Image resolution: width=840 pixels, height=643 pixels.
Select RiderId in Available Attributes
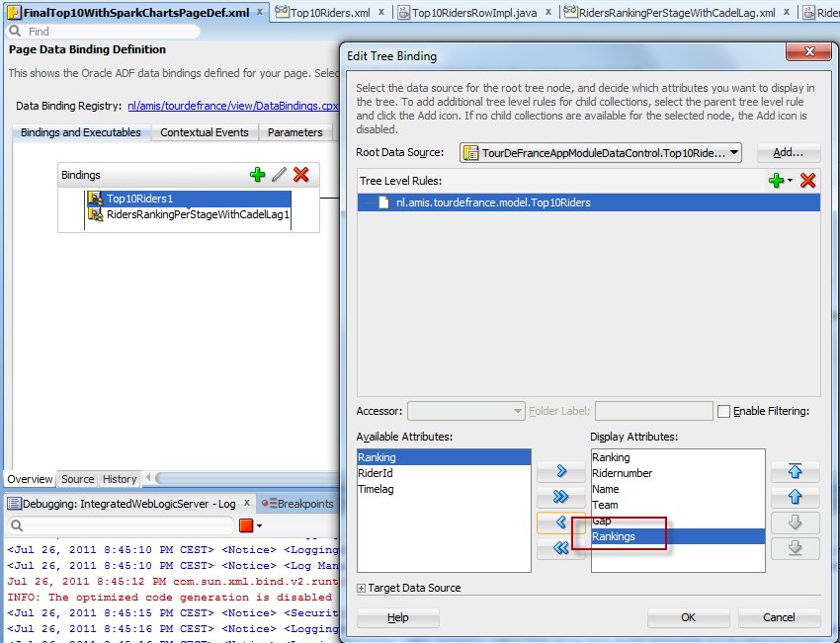pyautogui.click(x=376, y=473)
